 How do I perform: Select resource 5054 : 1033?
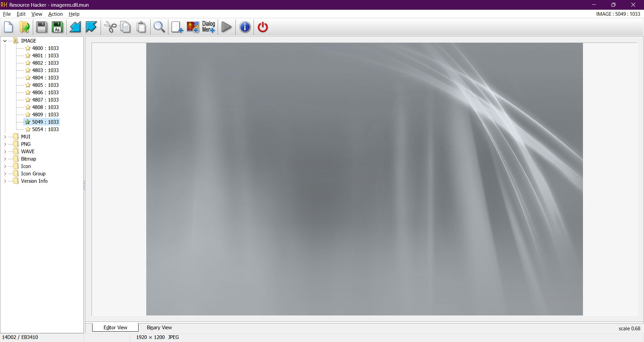coord(45,129)
